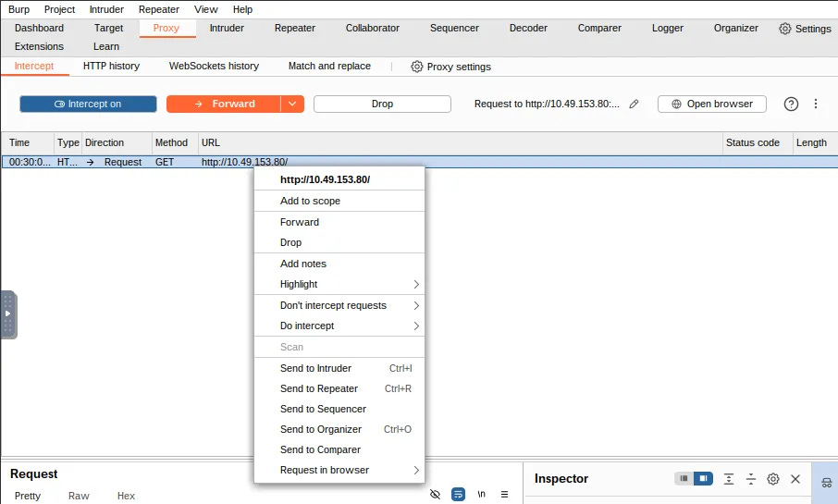Click the Comparer tab
Image resolution: width=838 pixels, height=504 pixels.
pyautogui.click(x=599, y=28)
